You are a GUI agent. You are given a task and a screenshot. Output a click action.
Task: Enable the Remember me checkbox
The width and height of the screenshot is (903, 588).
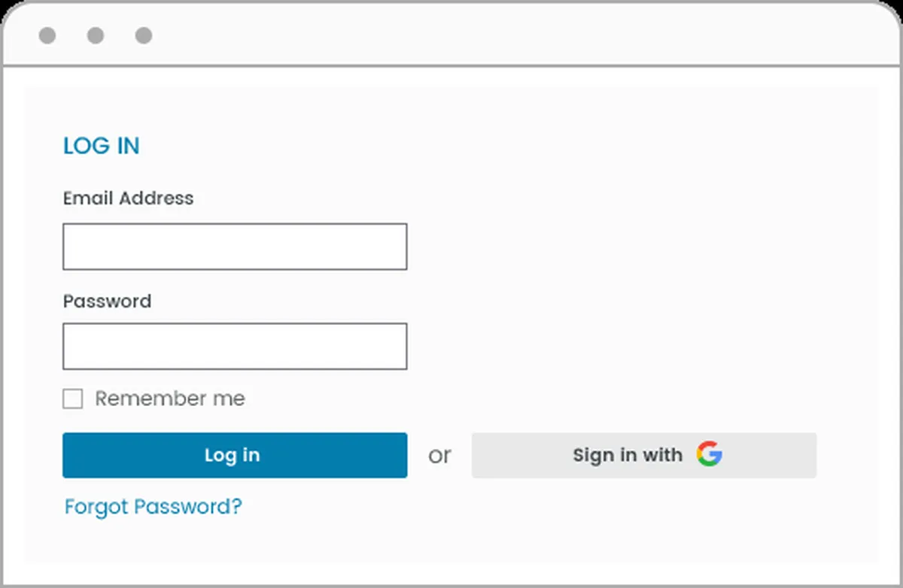pyautogui.click(x=73, y=399)
